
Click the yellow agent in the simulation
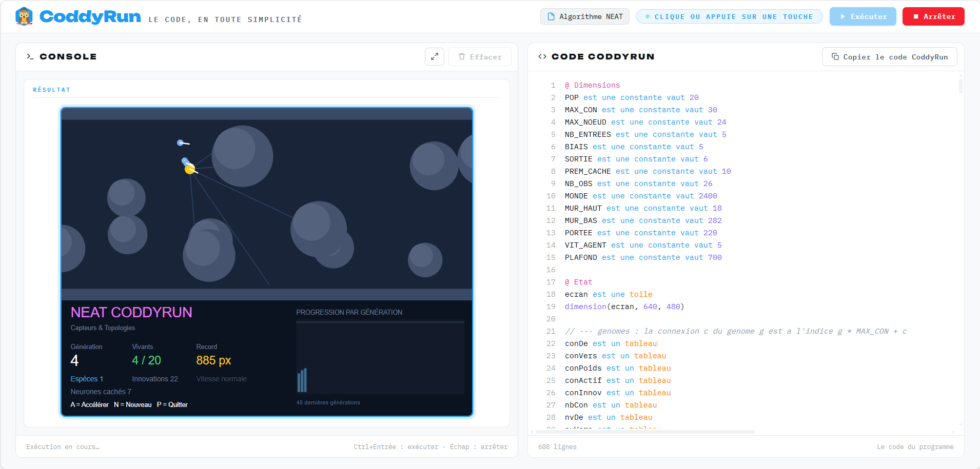[190, 169]
